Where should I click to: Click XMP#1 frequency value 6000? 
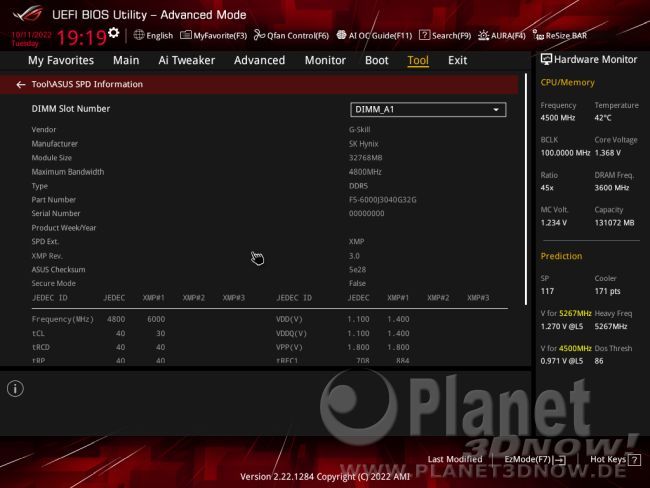(156, 319)
